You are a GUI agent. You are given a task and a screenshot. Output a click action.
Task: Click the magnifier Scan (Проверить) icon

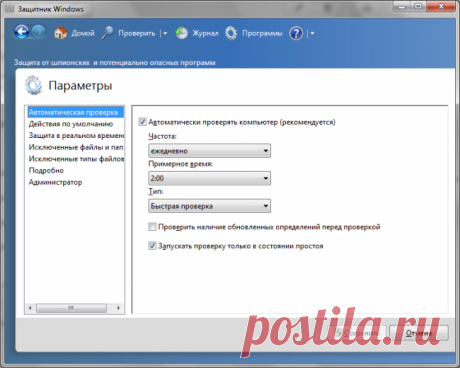[108, 33]
